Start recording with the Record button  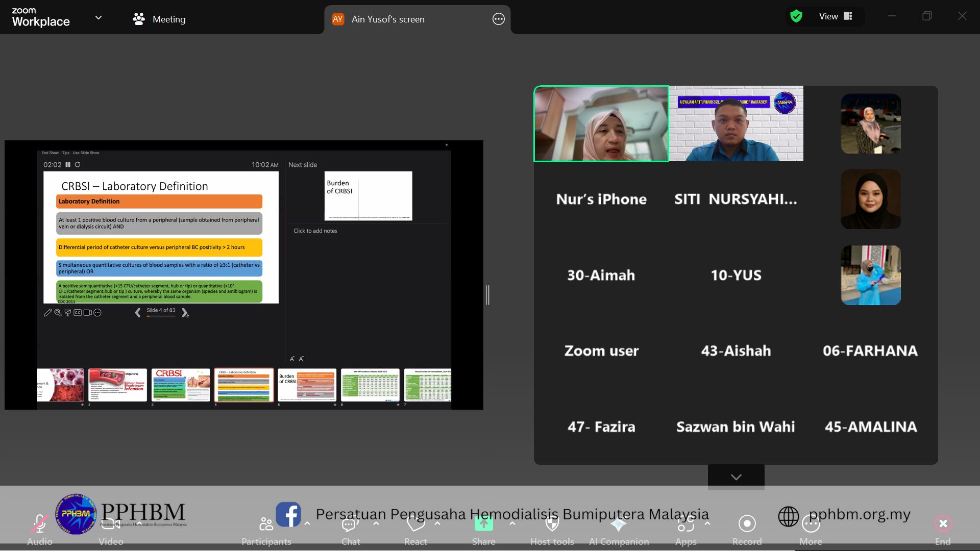[x=747, y=530]
